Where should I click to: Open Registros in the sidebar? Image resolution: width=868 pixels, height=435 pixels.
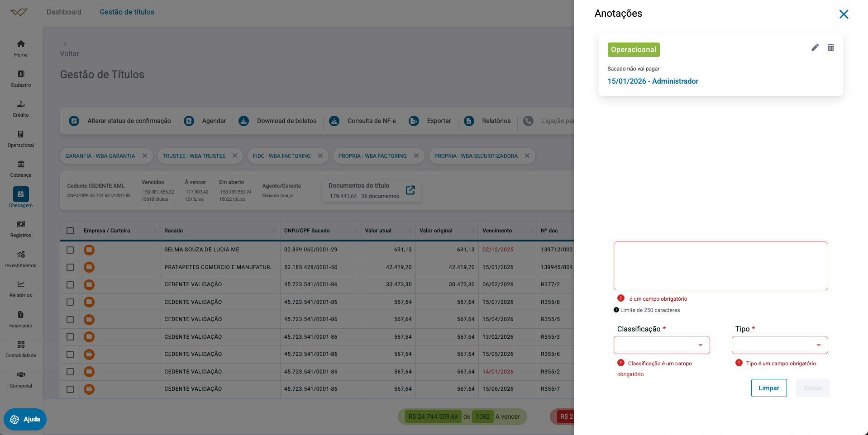point(21,229)
